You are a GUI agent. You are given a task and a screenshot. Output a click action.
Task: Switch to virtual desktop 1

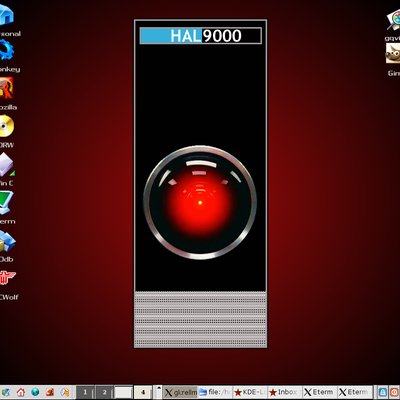click(x=85, y=392)
